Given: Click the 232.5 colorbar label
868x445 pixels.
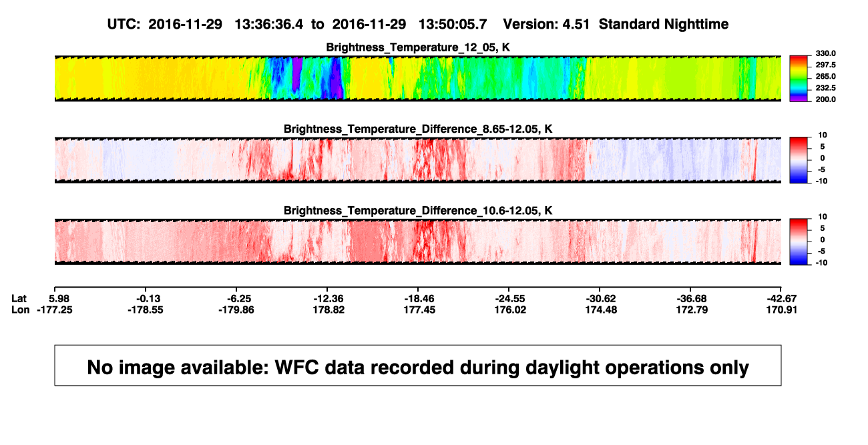Looking at the screenshot, I should point(825,88).
